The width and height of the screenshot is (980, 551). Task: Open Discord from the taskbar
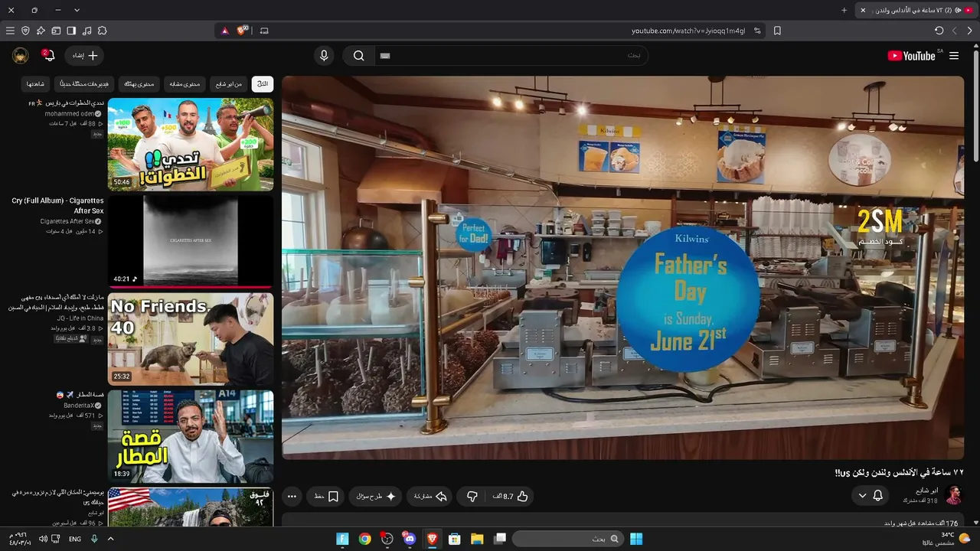coord(410,539)
